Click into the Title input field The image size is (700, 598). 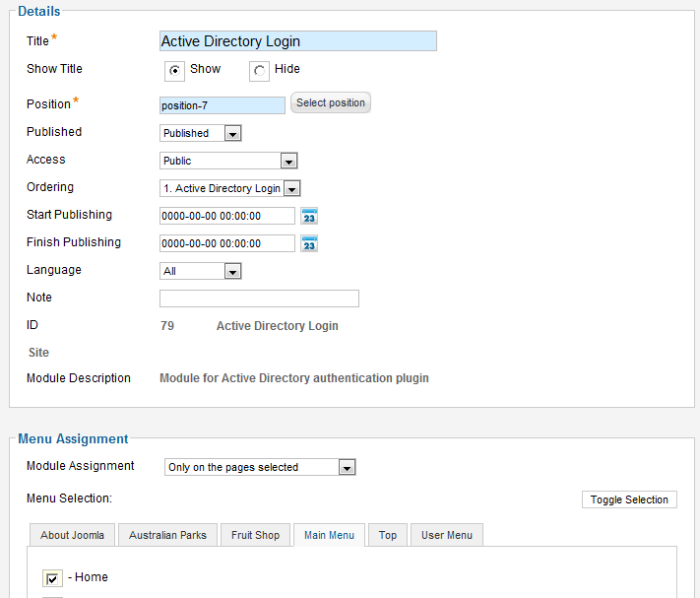[298, 41]
